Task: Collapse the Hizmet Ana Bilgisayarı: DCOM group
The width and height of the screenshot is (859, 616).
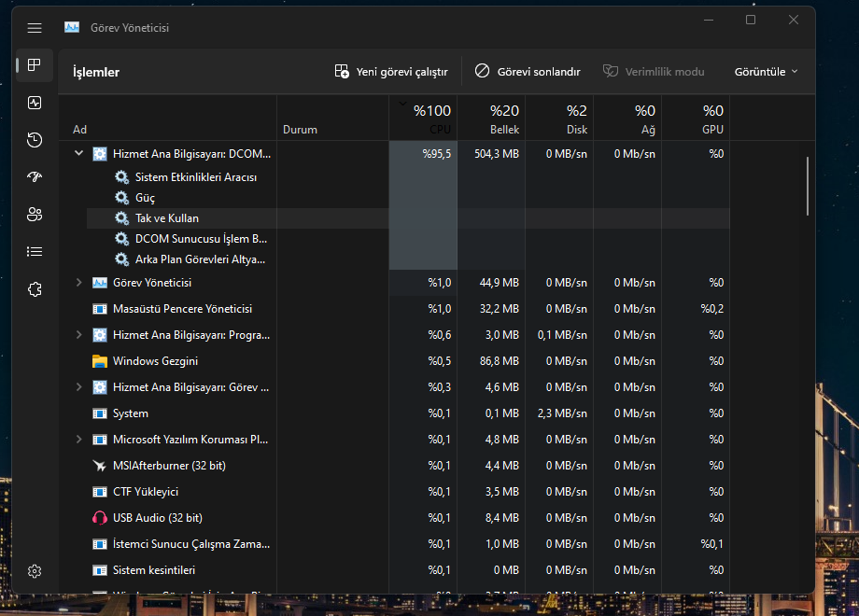Action: 78,153
